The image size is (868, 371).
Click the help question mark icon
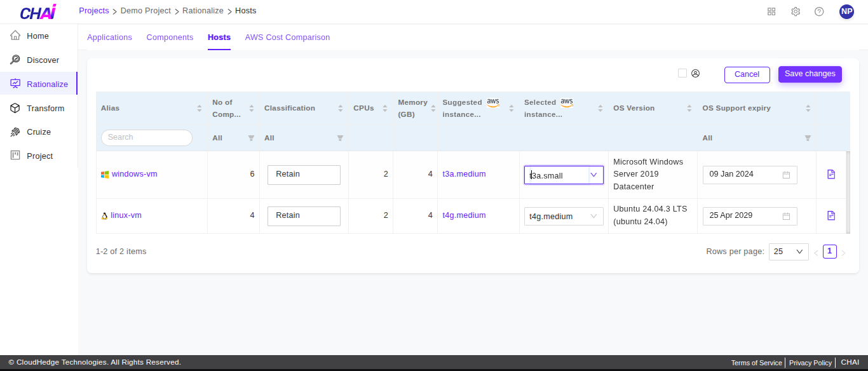(819, 11)
